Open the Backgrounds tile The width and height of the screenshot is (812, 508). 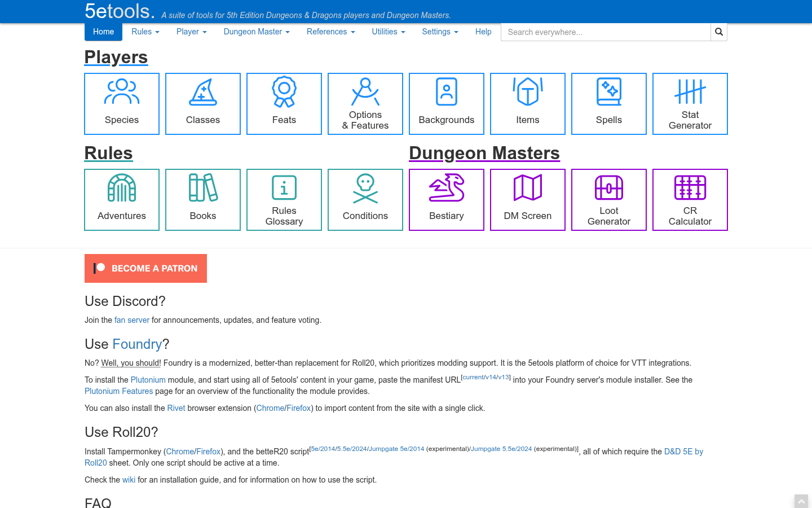point(447,104)
